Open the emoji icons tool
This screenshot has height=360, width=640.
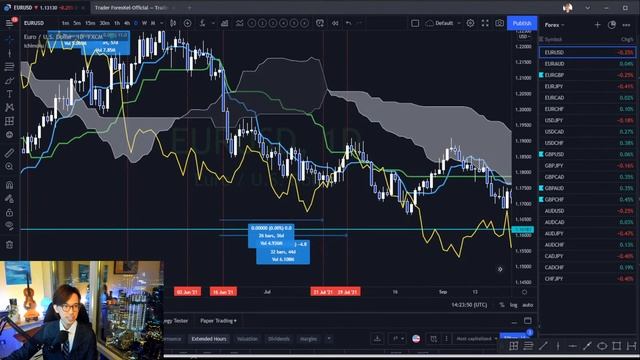click(9, 135)
